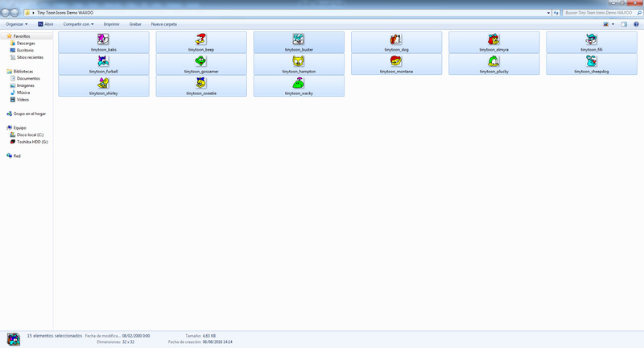
Task: Toggle the preview pane icon
Action: 625,24
